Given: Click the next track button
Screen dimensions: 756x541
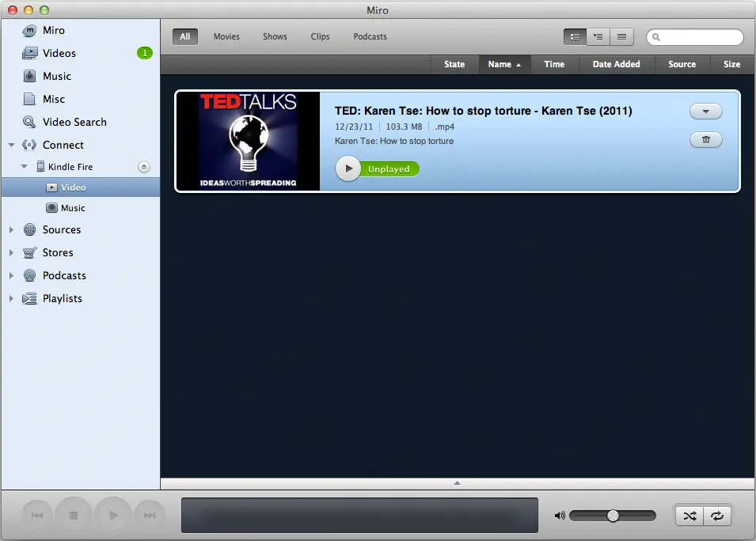Looking at the screenshot, I should tap(150, 516).
